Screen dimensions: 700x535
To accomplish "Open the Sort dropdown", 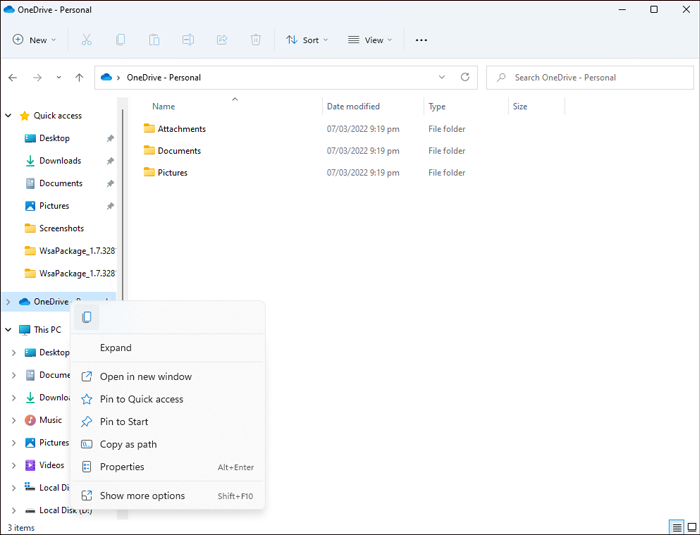I will [x=307, y=40].
